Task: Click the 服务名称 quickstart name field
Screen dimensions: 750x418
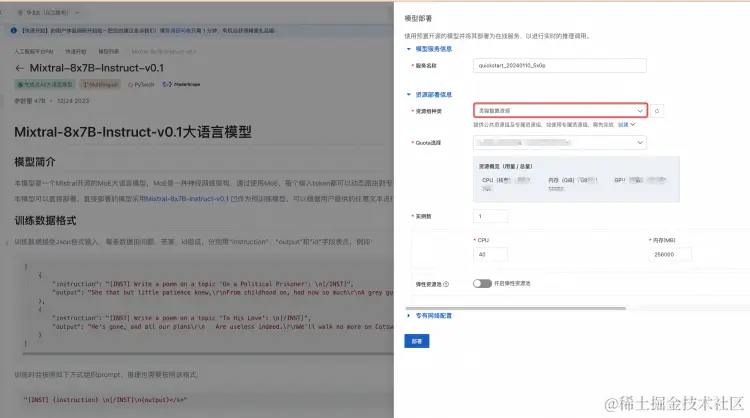Action: 560,66
